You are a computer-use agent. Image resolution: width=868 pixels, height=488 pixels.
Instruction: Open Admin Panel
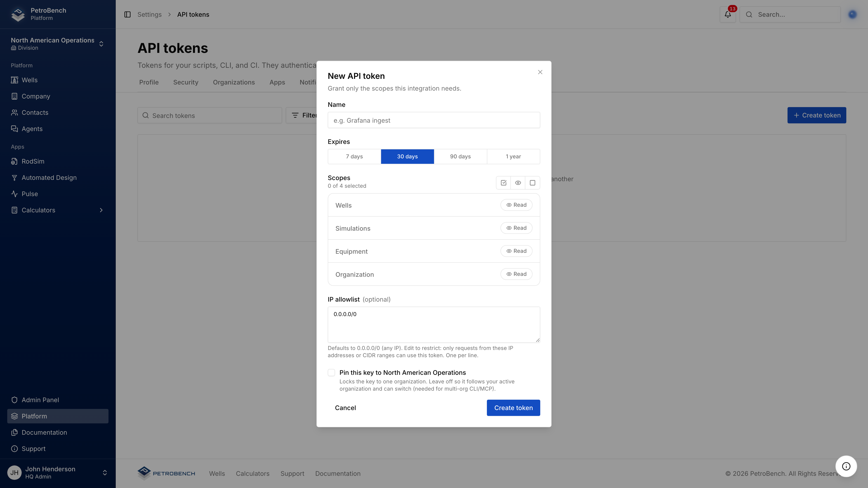[58, 400]
